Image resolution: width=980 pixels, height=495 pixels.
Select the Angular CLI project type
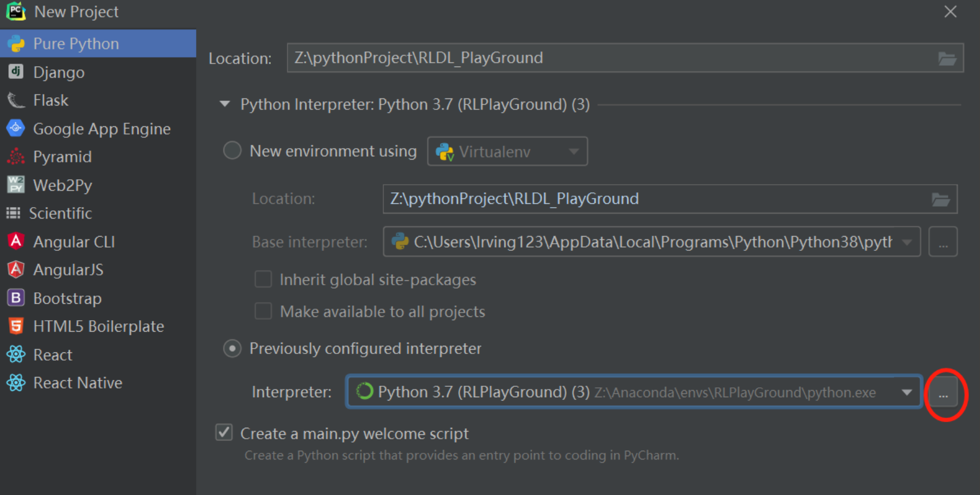74,241
